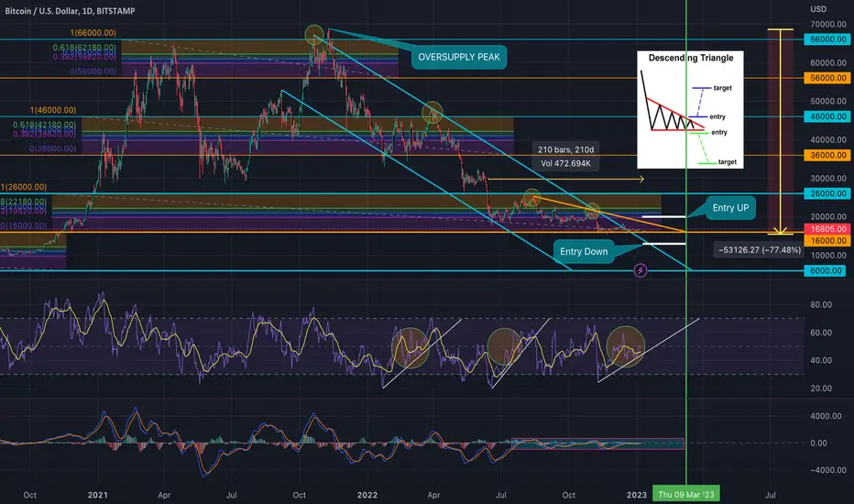Click the 26000.00 price label on axis
This screenshot has width=854, height=504.
click(827, 193)
